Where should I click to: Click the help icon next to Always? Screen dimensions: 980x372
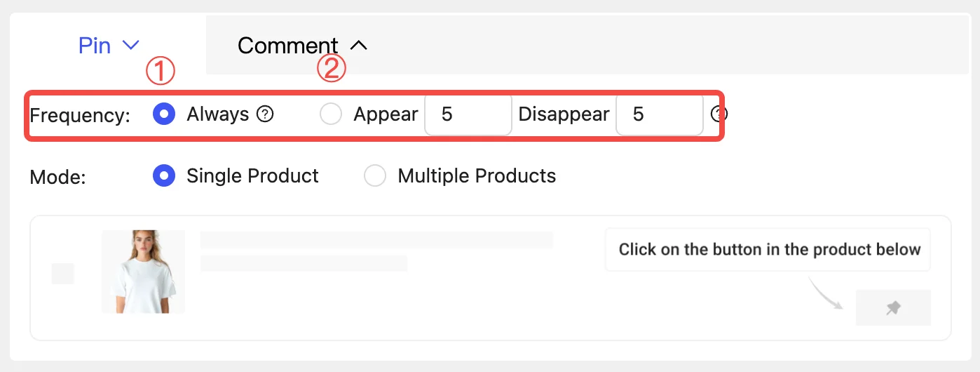tap(265, 114)
